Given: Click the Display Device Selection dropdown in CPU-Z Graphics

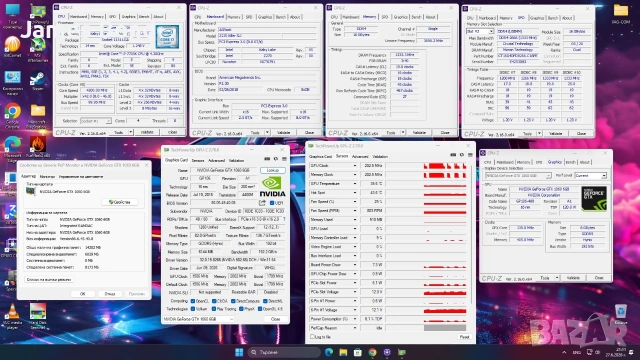Looking at the screenshot, I should 518,176.
